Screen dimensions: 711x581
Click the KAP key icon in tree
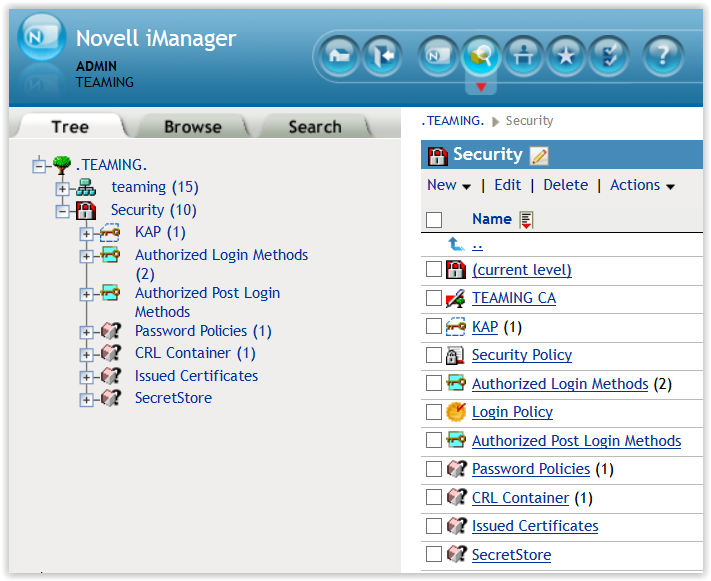coord(110,233)
